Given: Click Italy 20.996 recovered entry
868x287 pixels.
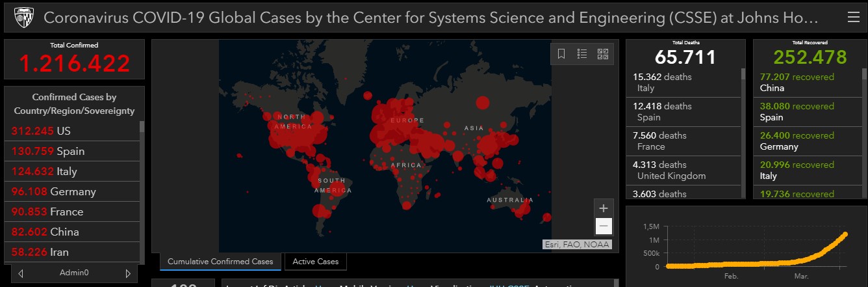Looking at the screenshot, I should pos(808,171).
